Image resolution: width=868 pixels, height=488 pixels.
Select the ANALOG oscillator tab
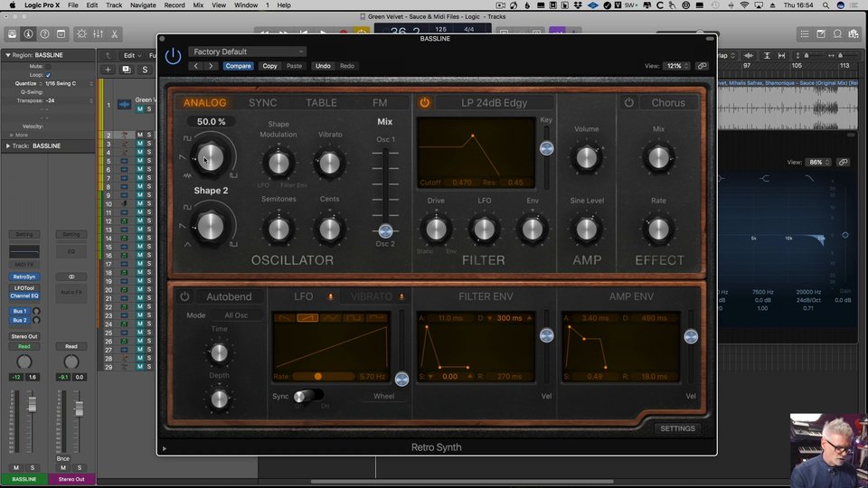coord(205,102)
